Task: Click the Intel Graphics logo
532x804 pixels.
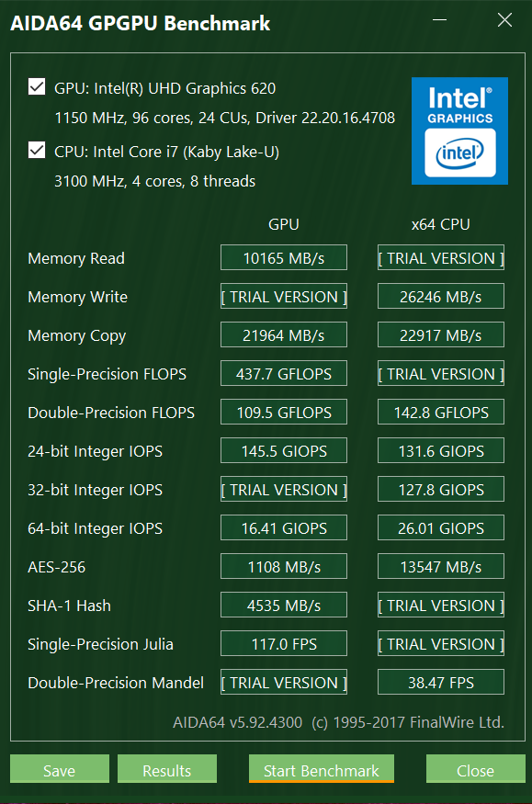Action: tap(459, 130)
